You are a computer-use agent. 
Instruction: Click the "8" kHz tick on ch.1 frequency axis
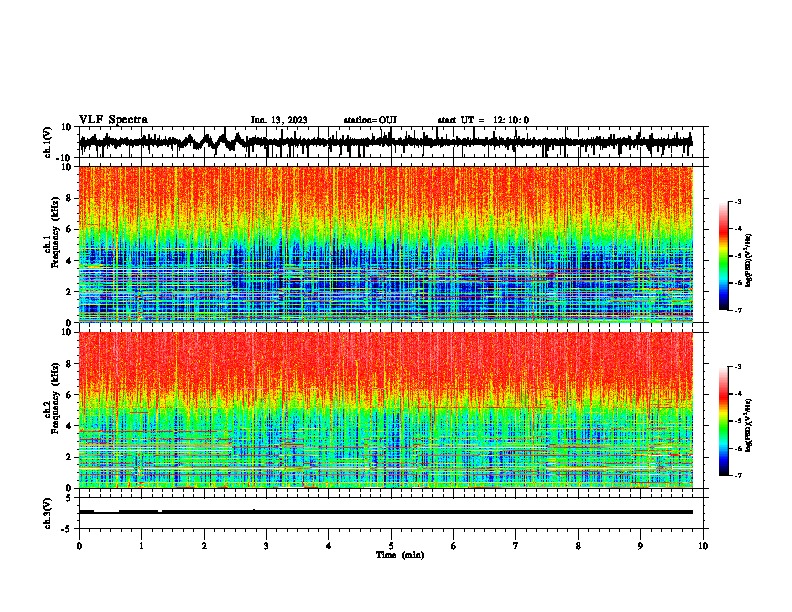pos(70,198)
